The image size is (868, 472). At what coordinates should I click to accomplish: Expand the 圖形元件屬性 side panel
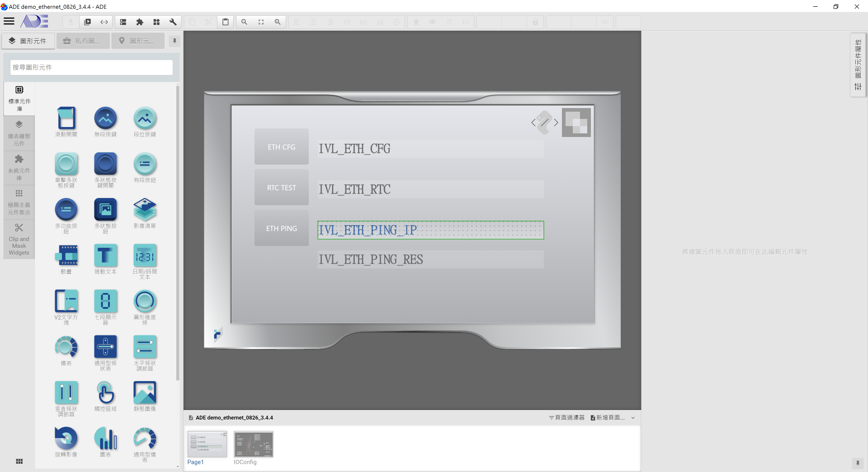(858, 64)
